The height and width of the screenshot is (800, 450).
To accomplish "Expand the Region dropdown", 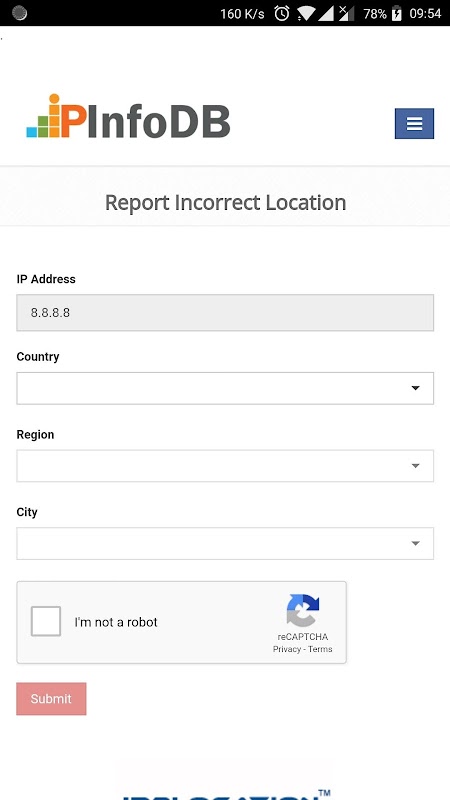I will point(225,466).
